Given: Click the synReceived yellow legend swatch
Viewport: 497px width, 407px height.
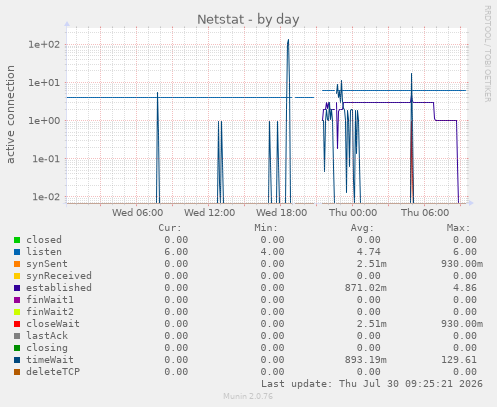Looking at the screenshot, I should pyautogui.click(x=17, y=276).
